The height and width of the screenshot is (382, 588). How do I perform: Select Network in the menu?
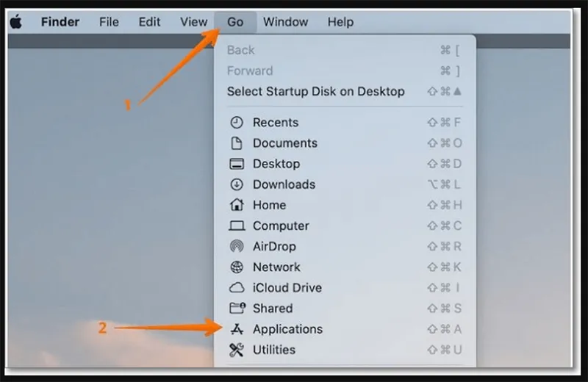coord(344,267)
